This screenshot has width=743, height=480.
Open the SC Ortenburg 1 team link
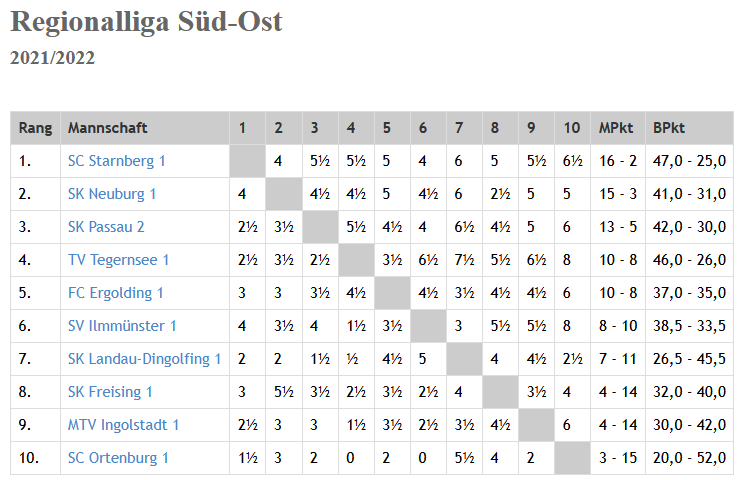point(118,458)
